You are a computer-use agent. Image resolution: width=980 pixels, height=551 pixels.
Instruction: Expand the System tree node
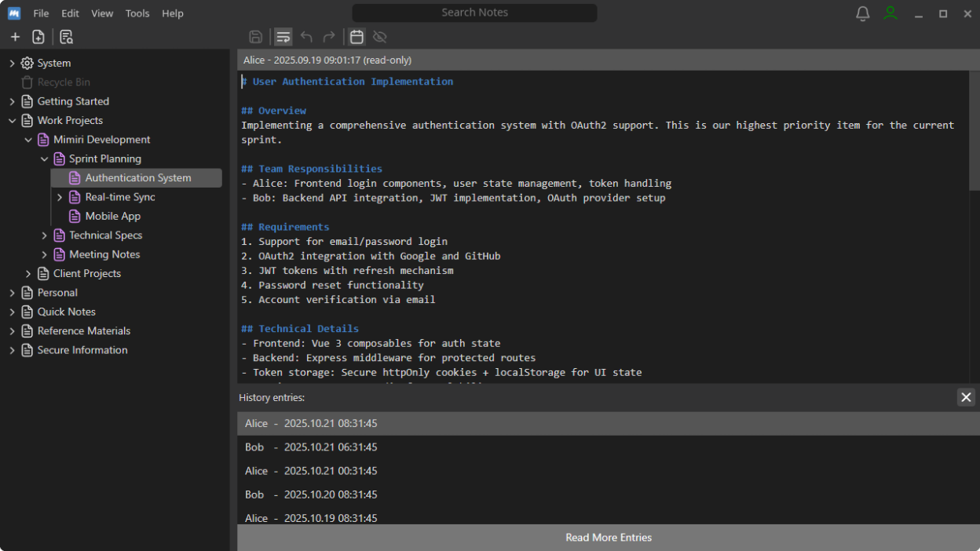pyautogui.click(x=12, y=63)
